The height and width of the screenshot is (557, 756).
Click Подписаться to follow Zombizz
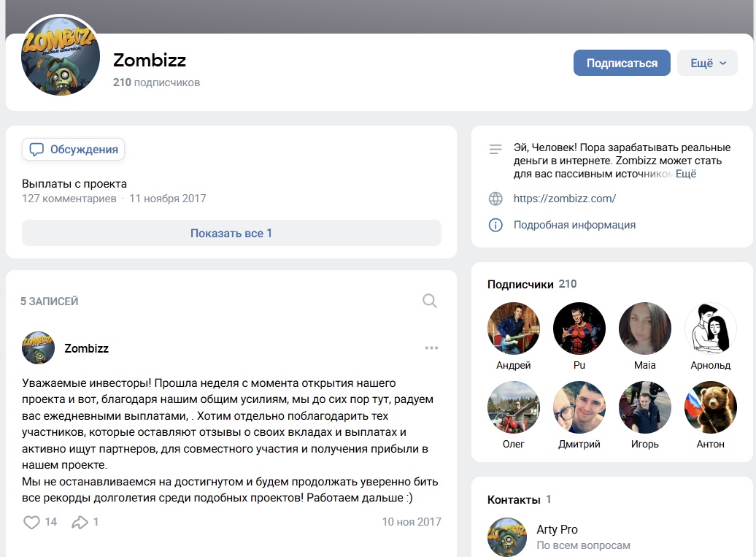click(x=622, y=63)
